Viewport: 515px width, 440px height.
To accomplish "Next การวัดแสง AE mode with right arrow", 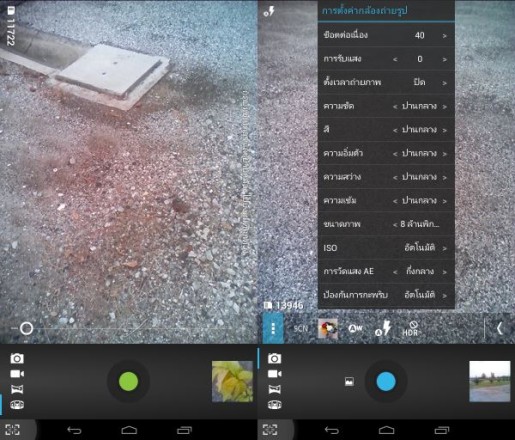I will (445, 272).
